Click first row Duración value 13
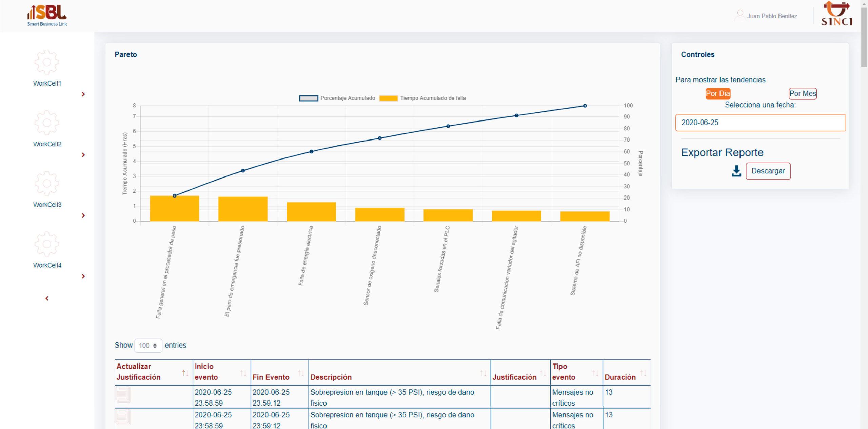This screenshot has width=868, height=429. click(x=609, y=392)
